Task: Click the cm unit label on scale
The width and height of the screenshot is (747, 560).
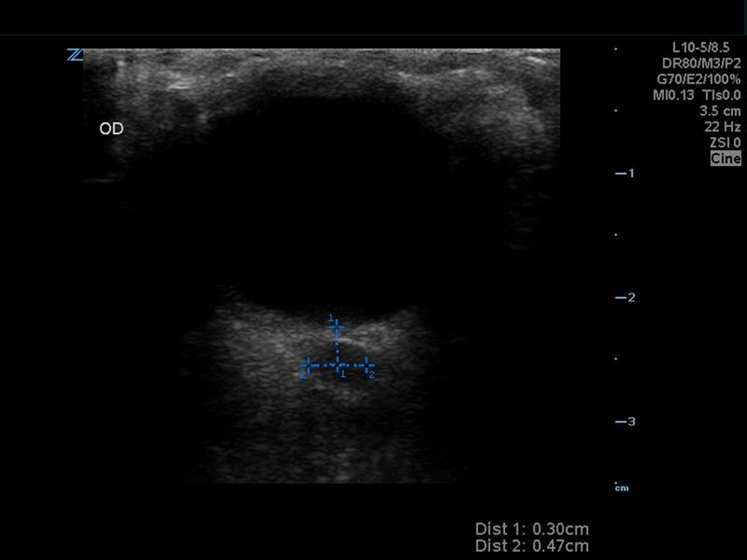Action: 621,488
